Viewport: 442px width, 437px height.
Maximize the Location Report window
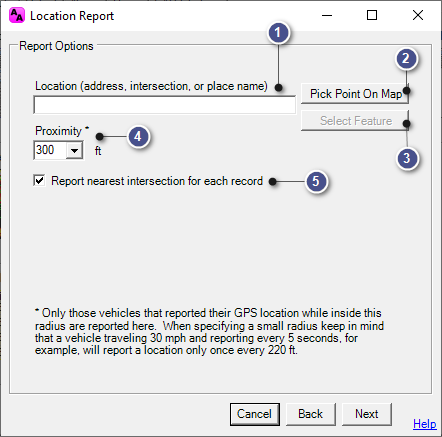[x=372, y=15]
